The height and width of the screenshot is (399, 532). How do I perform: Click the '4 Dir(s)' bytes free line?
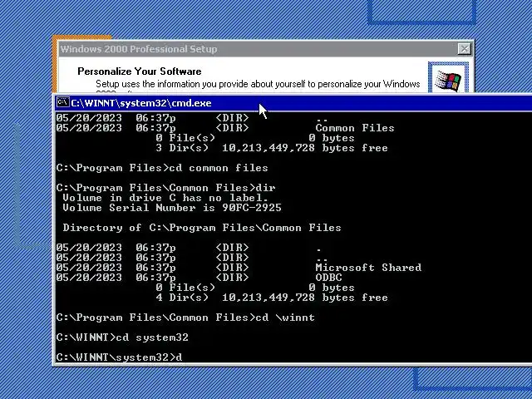coord(272,298)
